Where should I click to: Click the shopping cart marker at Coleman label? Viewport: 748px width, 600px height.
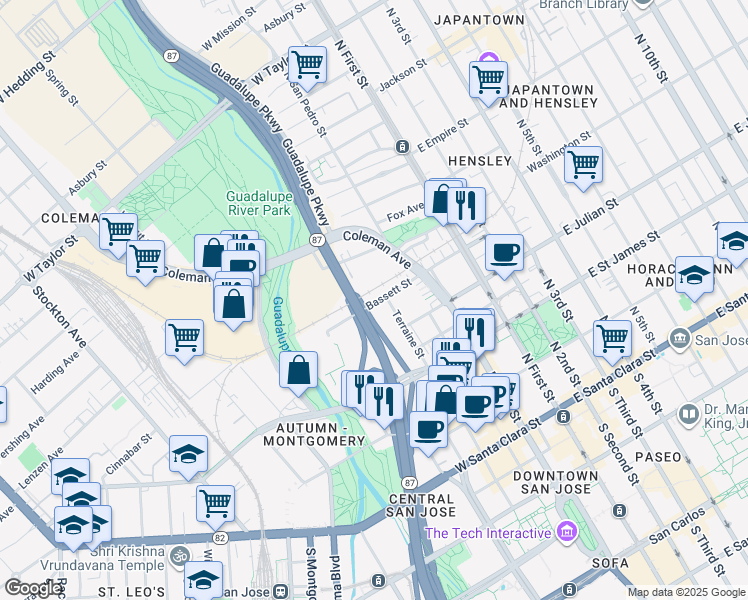[118, 234]
